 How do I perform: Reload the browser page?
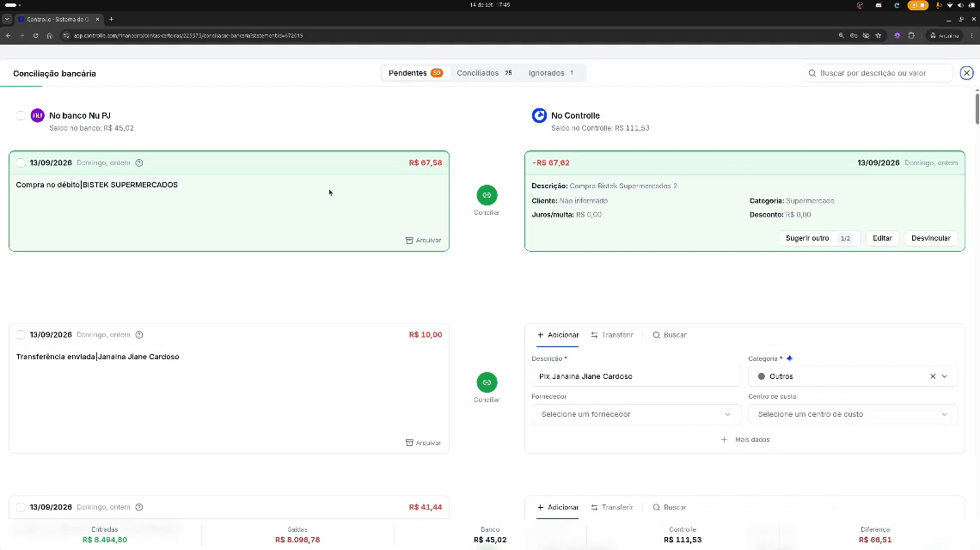(35, 35)
